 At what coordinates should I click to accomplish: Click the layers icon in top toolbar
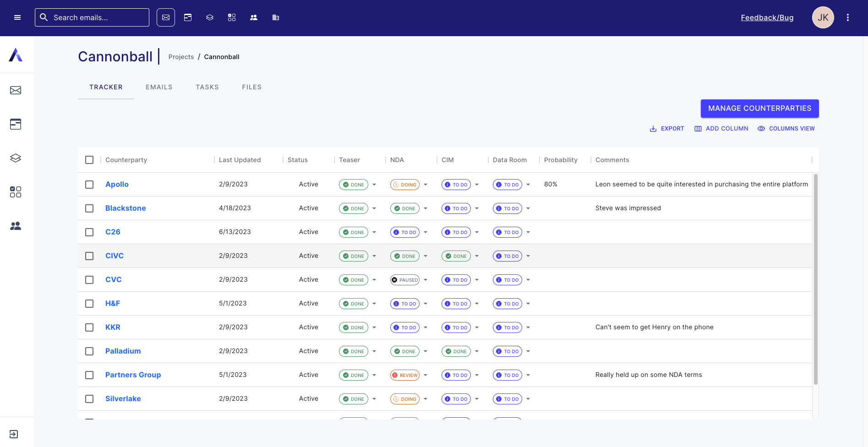210,17
